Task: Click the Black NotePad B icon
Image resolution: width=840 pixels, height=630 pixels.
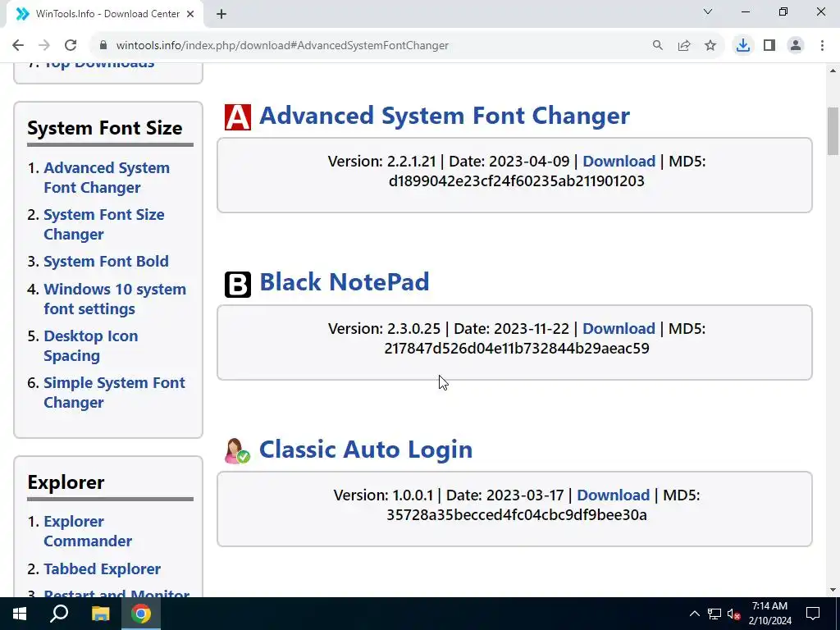Action: coord(237,285)
